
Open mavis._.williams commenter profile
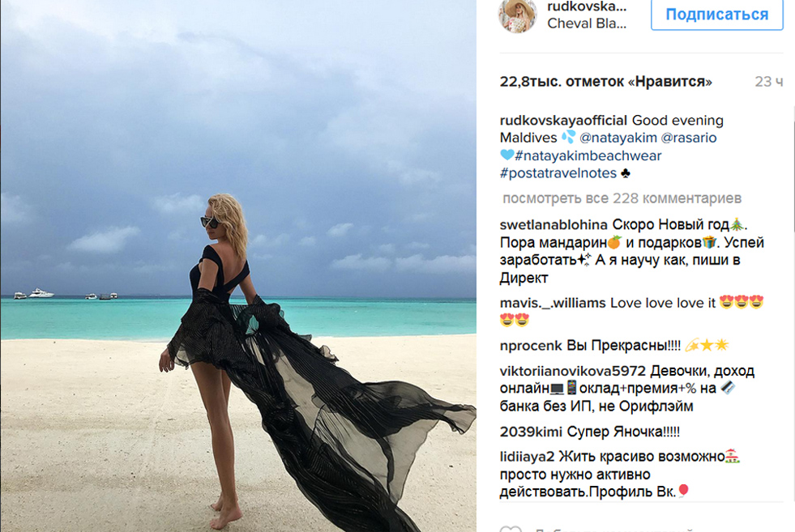553,303
